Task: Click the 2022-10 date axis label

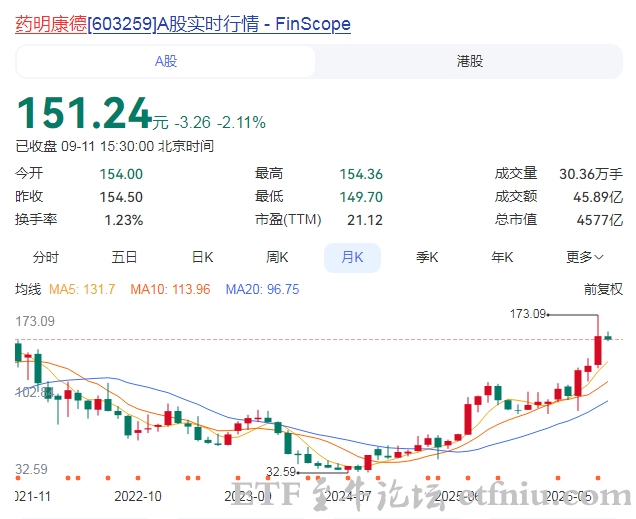Action: pyautogui.click(x=138, y=496)
